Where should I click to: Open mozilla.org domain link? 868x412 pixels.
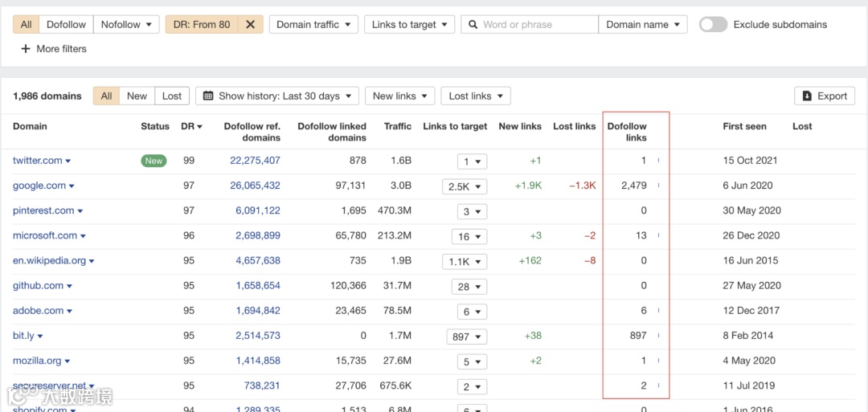[36, 361]
